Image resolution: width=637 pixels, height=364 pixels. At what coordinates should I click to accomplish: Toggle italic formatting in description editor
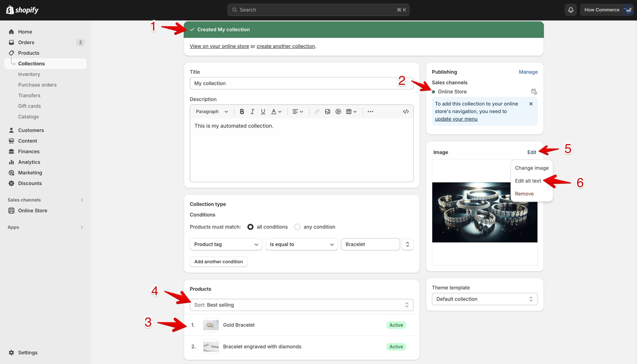(252, 112)
